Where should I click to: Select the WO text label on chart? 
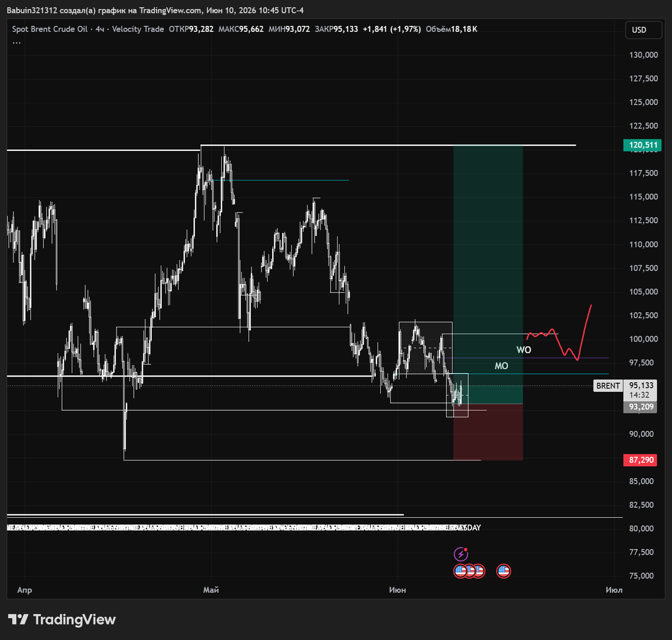pyautogui.click(x=524, y=350)
